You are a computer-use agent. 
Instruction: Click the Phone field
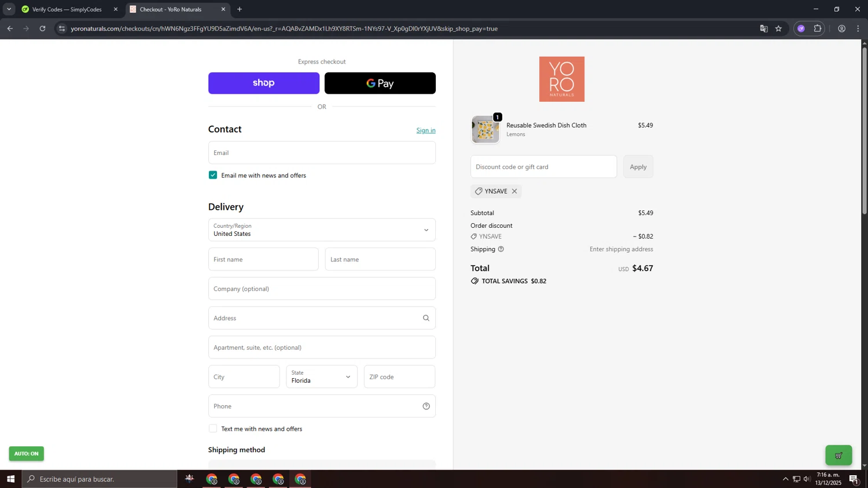[x=322, y=406]
